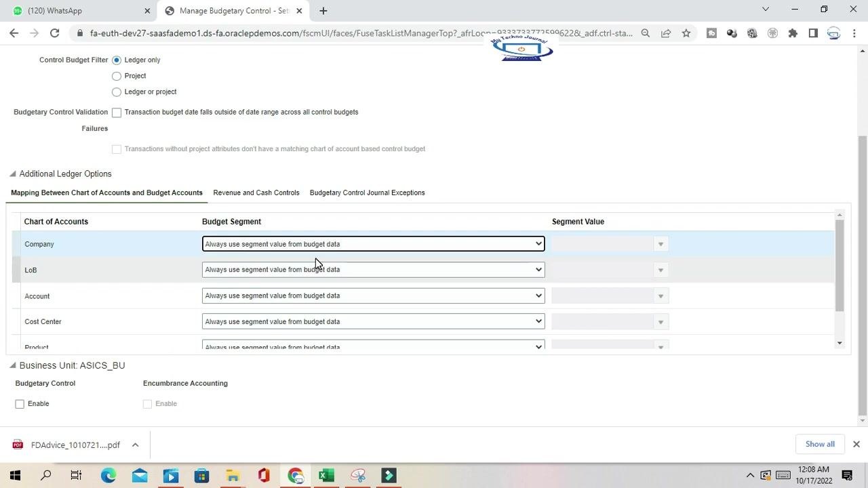Open FDAdvice PDF download item

pos(66,445)
